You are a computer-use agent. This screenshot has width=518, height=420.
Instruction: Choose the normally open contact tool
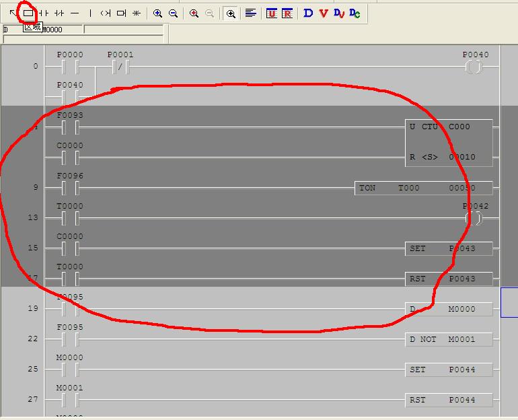click(x=44, y=13)
